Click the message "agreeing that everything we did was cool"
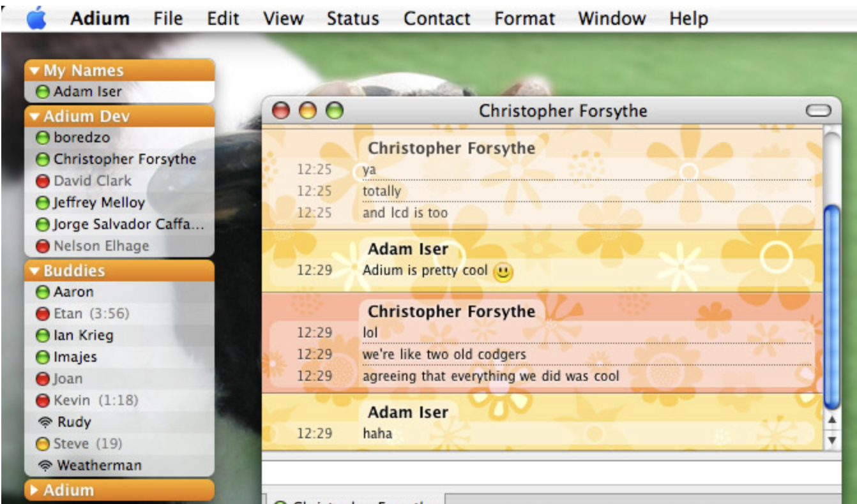 click(x=491, y=376)
